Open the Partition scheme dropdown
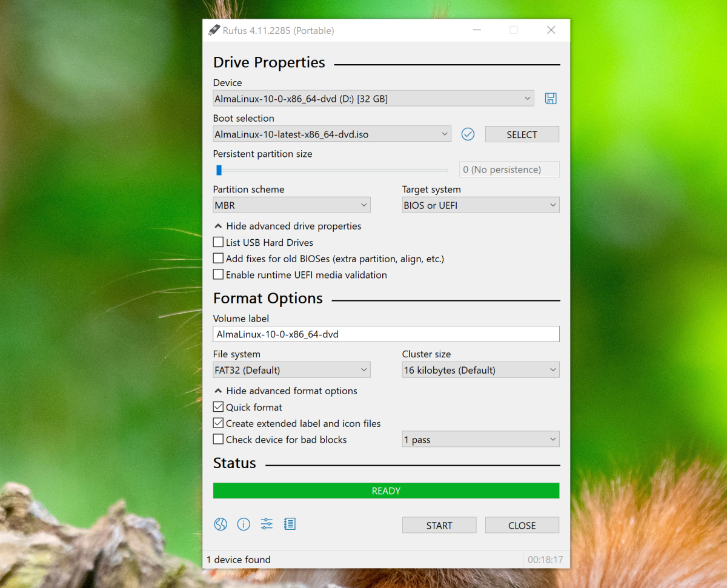The height and width of the screenshot is (588, 727). click(291, 205)
